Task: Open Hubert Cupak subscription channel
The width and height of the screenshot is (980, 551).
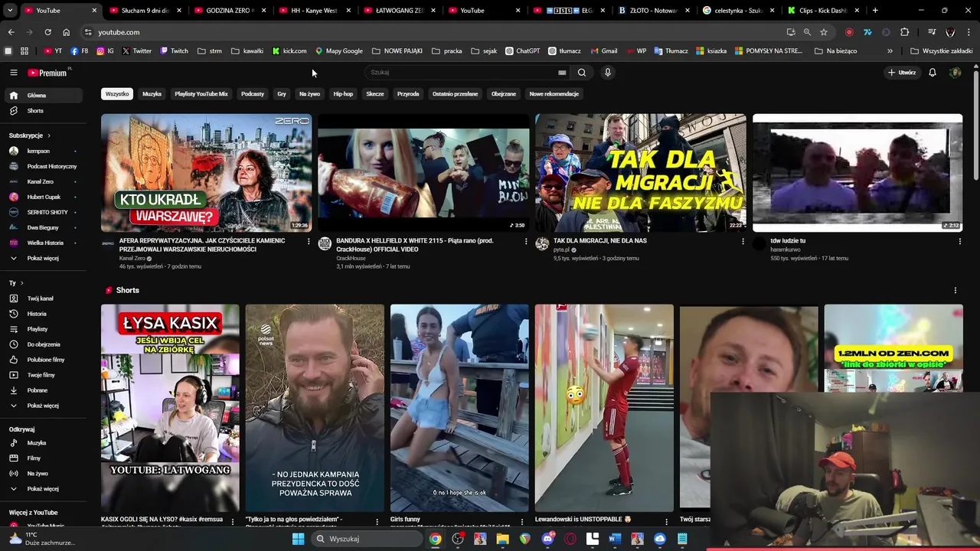Action: tap(42, 197)
